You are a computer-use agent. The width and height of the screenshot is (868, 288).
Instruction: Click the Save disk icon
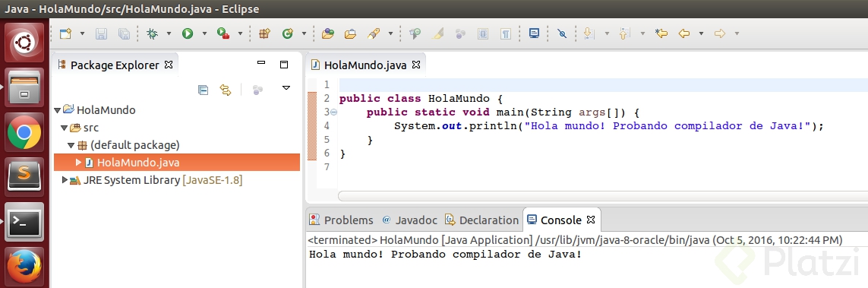[101, 33]
